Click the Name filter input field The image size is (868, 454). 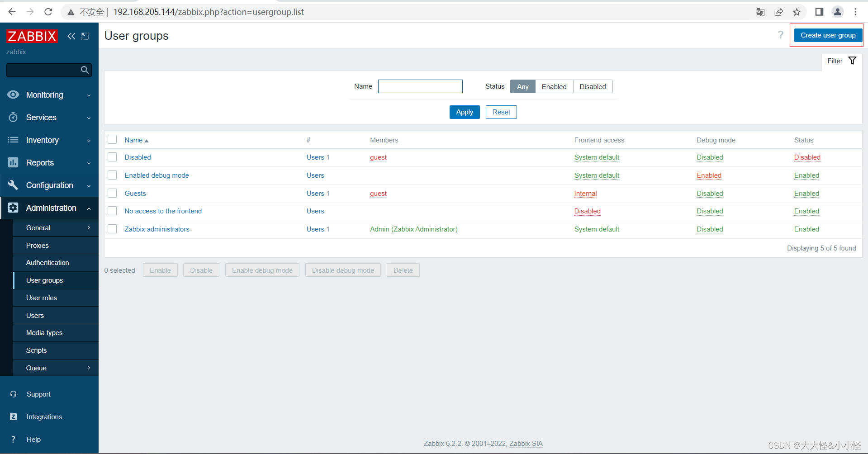pyautogui.click(x=420, y=86)
